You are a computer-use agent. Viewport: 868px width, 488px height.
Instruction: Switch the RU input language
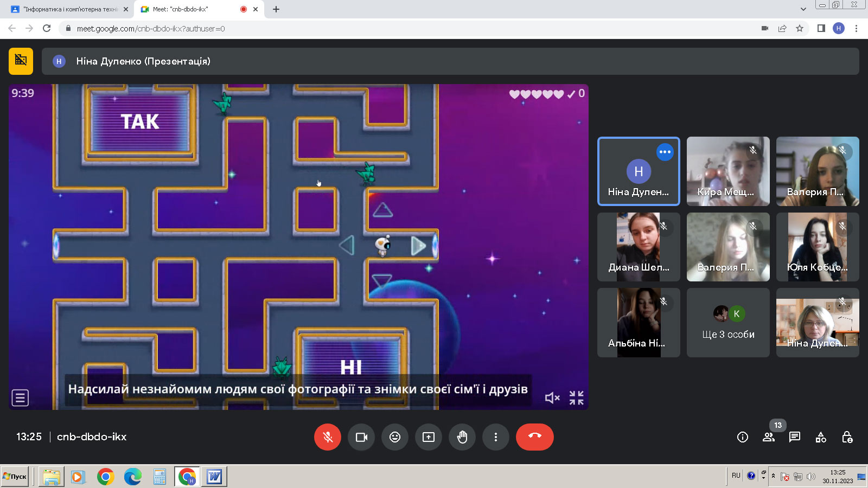736,476
